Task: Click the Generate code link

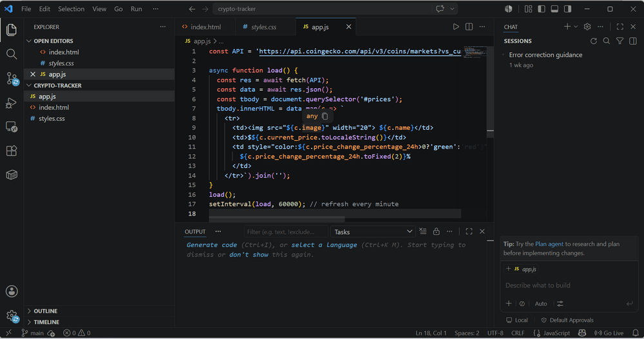Action: (x=211, y=245)
